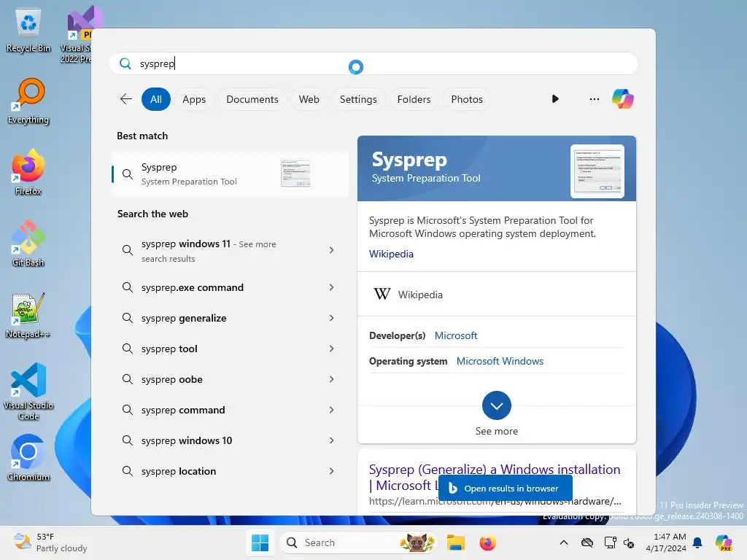
Task: Click See more expand button
Action: pos(496,405)
